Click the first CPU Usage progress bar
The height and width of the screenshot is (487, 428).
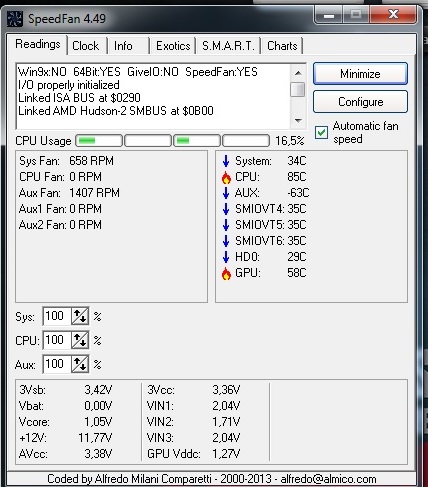point(99,141)
